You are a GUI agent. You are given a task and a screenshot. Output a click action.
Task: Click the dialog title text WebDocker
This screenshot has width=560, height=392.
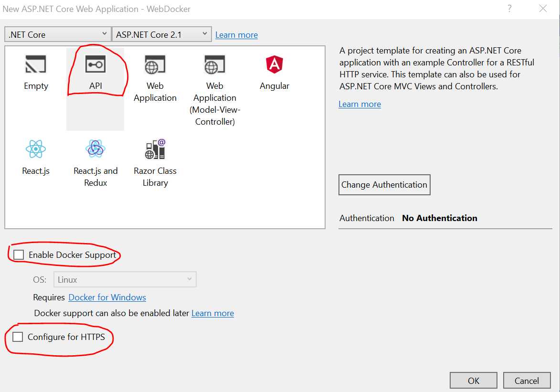click(169, 9)
